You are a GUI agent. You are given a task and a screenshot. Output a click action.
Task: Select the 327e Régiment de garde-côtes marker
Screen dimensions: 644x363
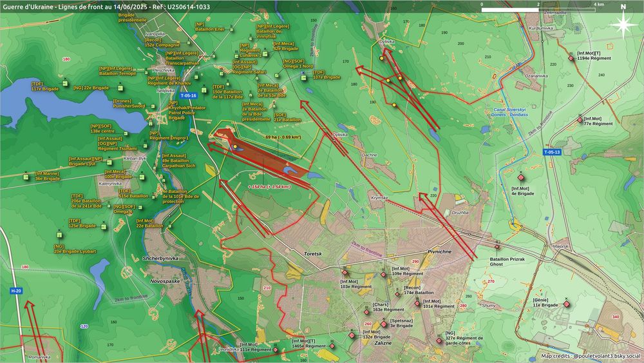point(439,340)
